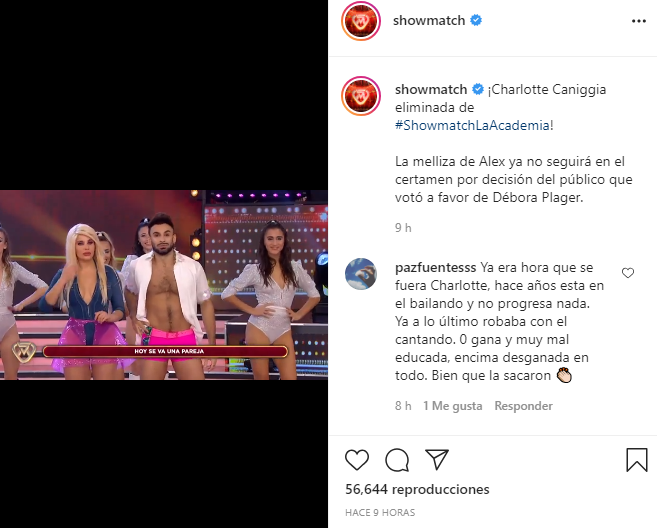Play the Showmatch video
The height and width of the screenshot is (528, 657).
tap(164, 285)
